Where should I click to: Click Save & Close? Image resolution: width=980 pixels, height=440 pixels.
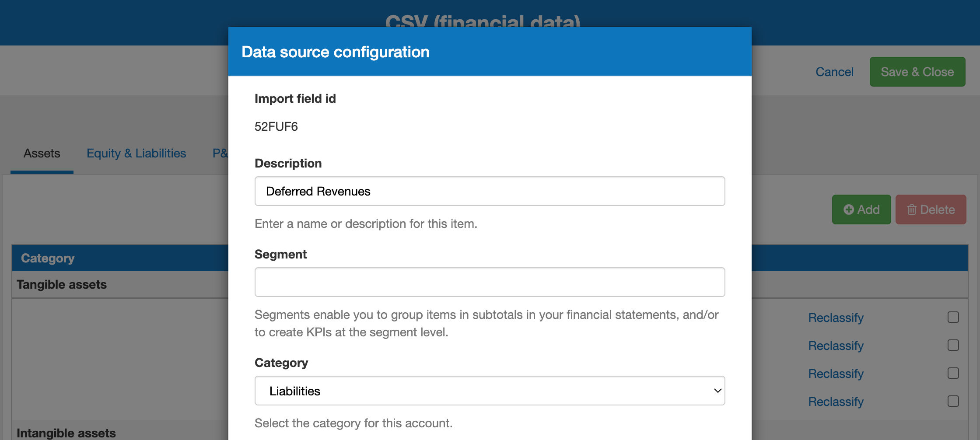click(x=917, y=71)
